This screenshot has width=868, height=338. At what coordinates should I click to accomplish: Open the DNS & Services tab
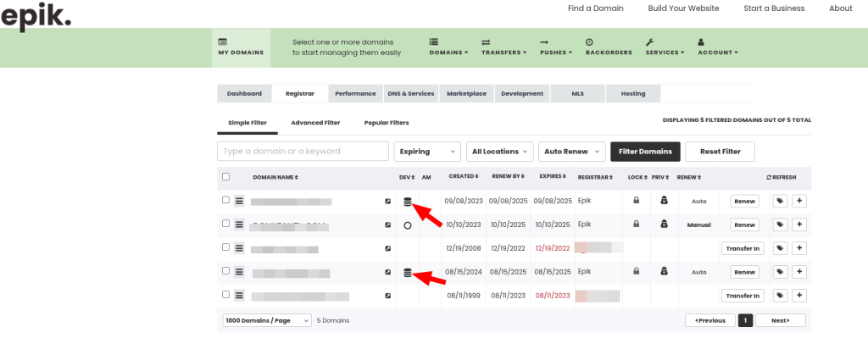click(410, 94)
